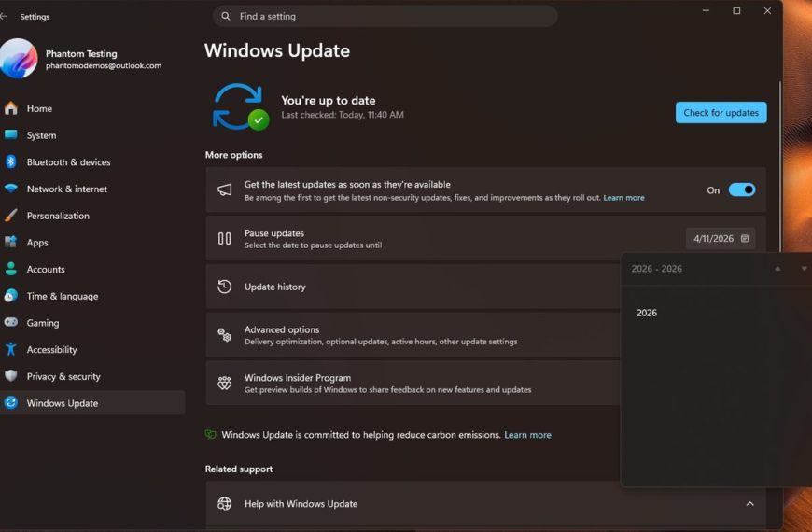Open Update history
Screen dimensions: 812x532
413,287
